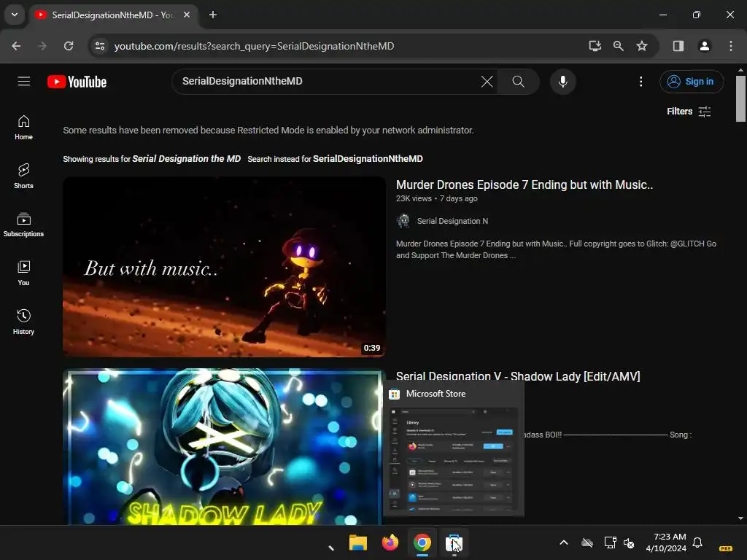Click Serial Designation the MD suggestion
Image resolution: width=747 pixels, height=560 pixels.
[x=186, y=158]
